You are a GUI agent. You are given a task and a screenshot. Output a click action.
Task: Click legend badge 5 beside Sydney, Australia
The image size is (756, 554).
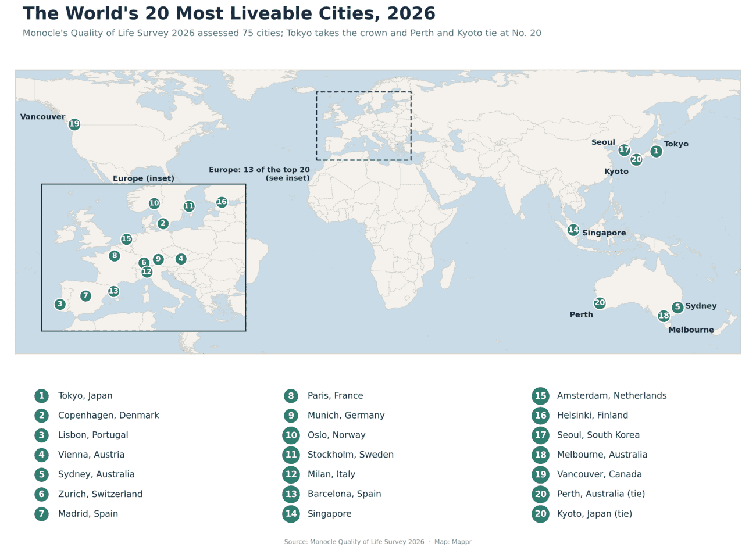pyautogui.click(x=41, y=474)
